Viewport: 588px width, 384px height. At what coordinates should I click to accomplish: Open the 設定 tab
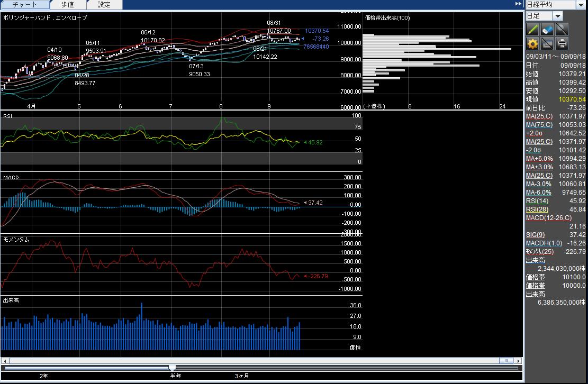(x=104, y=5)
